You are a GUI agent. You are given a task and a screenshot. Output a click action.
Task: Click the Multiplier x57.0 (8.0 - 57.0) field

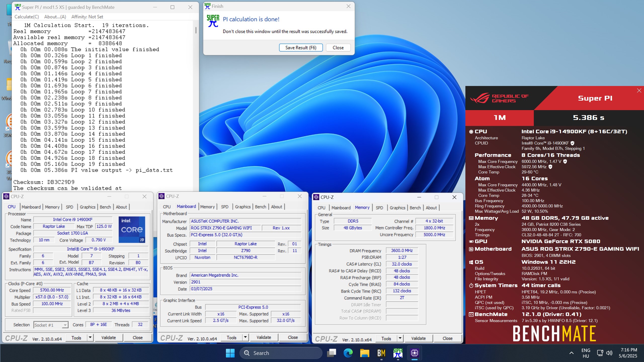tap(52, 297)
